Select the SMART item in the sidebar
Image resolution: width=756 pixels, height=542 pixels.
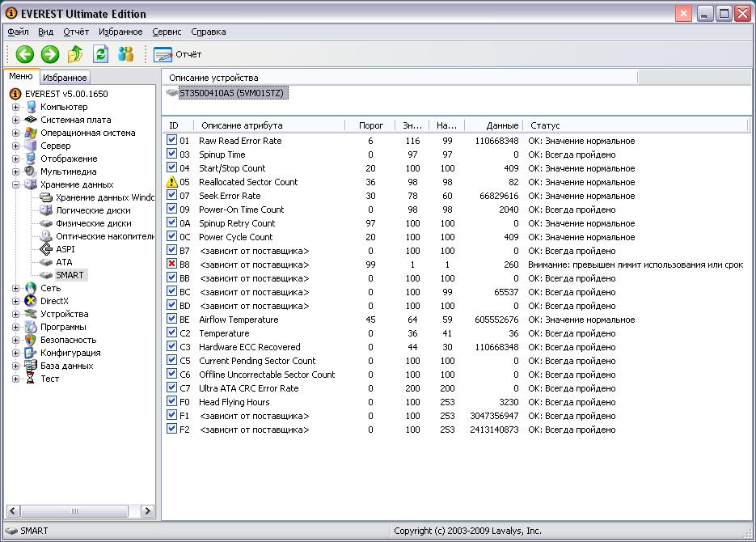tap(70, 275)
